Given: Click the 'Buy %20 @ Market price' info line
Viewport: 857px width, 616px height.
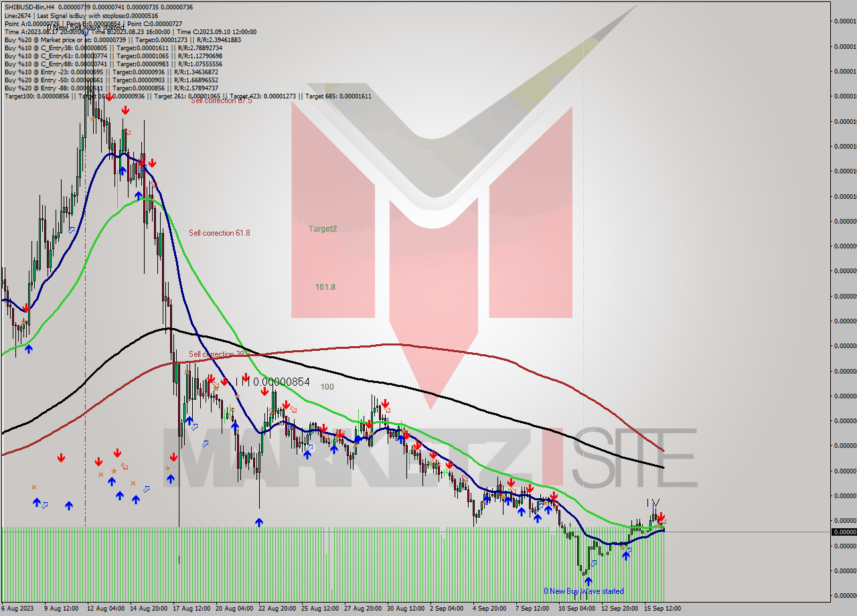Looking at the screenshot, I should [123, 40].
